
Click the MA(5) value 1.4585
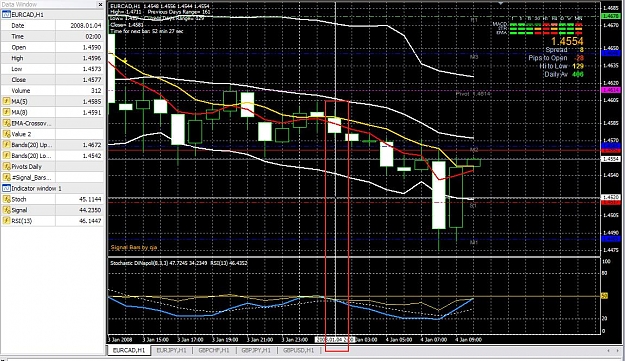[x=92, y=102]
